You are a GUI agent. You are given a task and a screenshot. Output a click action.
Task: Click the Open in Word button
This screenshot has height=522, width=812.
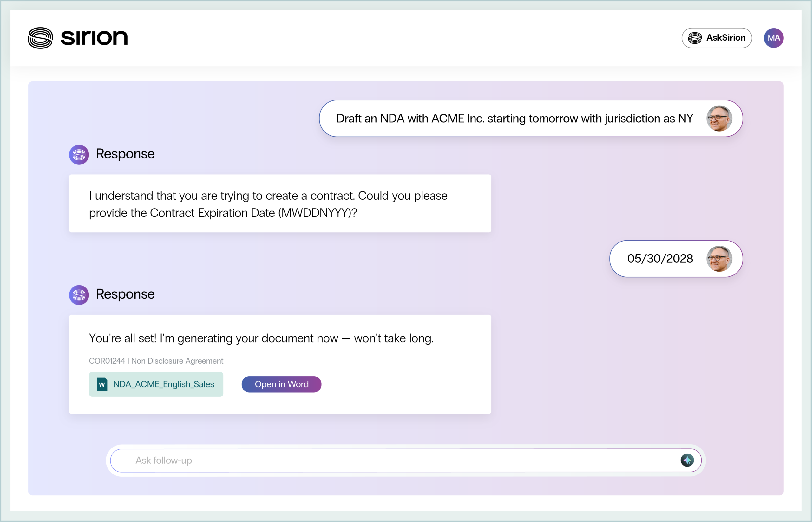point(281,384)
